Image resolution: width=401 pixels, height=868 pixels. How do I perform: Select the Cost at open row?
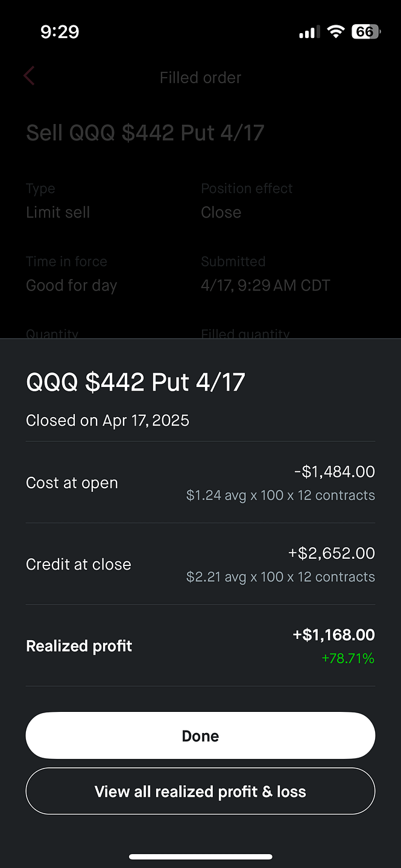point(200,483)
